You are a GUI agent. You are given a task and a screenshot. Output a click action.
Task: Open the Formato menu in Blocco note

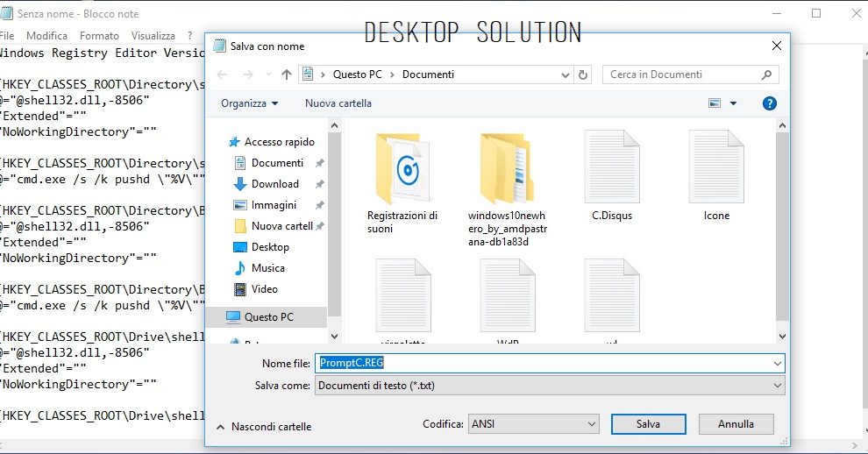pos(99,36)
